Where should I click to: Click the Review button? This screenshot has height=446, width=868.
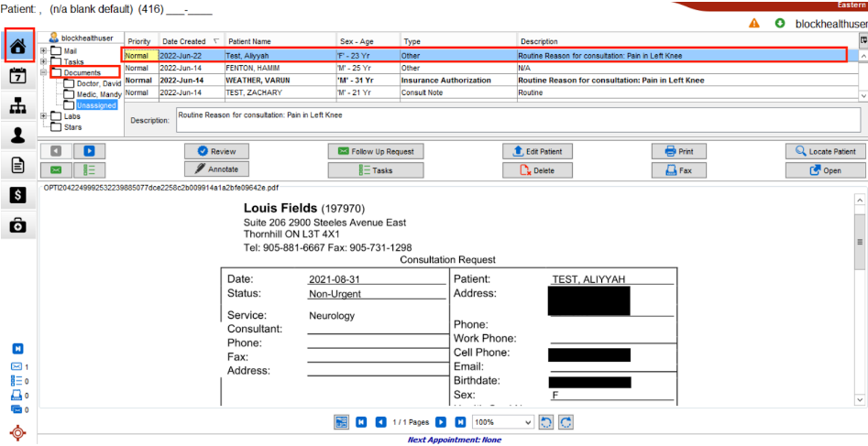coord(216,152)
